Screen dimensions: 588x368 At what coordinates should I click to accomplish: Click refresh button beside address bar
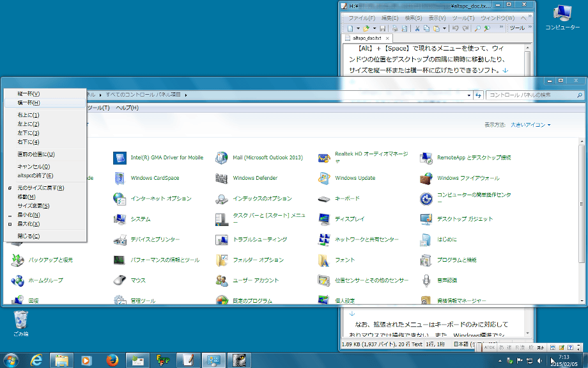[478, 95]
